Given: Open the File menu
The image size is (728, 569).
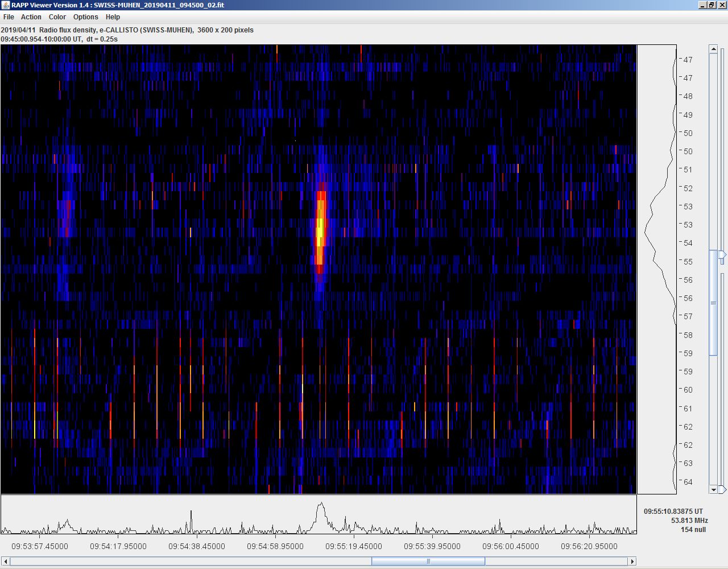Looking at the screenshot, I should tap(9, 17).
